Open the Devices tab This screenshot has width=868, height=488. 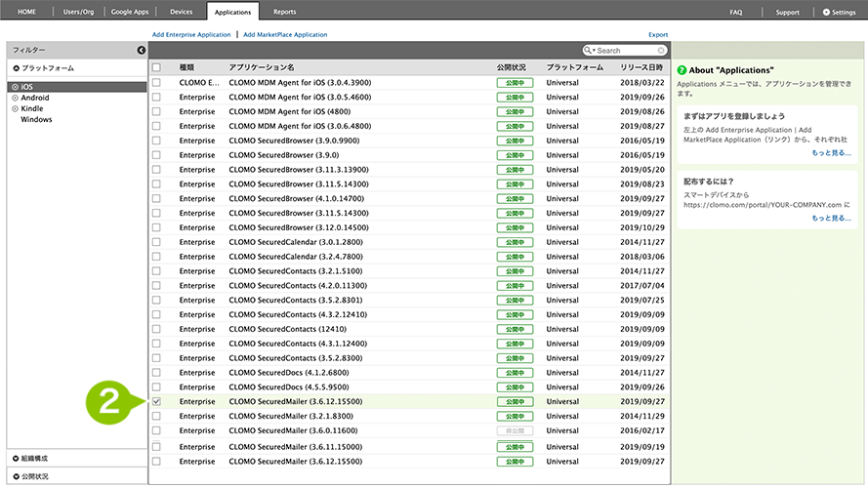pyautogui.click(x=181, y=12)
